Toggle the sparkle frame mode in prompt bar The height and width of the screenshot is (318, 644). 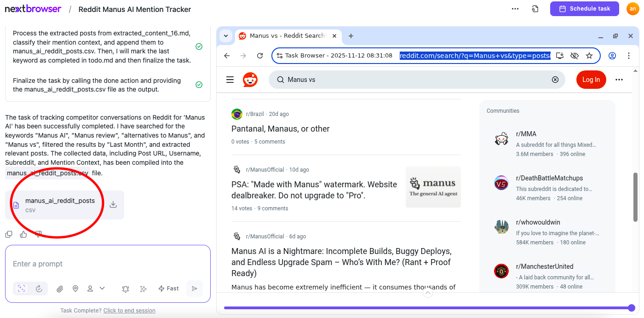tap(21, 289)
